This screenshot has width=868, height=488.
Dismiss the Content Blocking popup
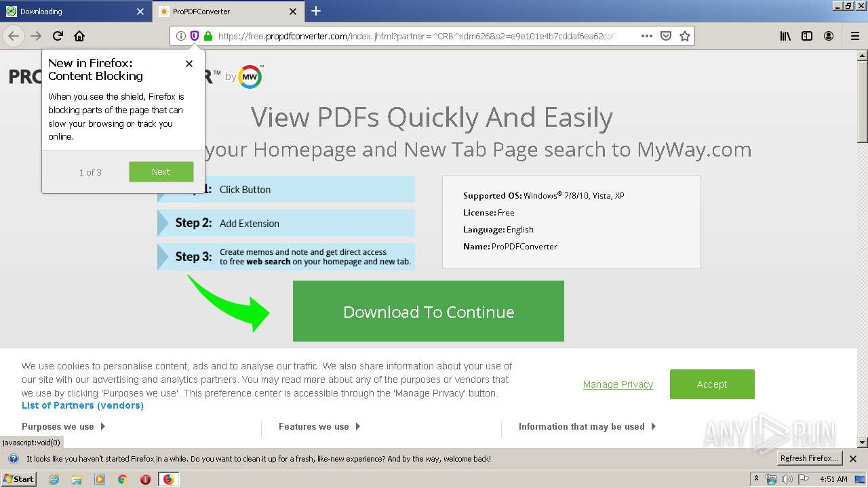tap(189, 63)
